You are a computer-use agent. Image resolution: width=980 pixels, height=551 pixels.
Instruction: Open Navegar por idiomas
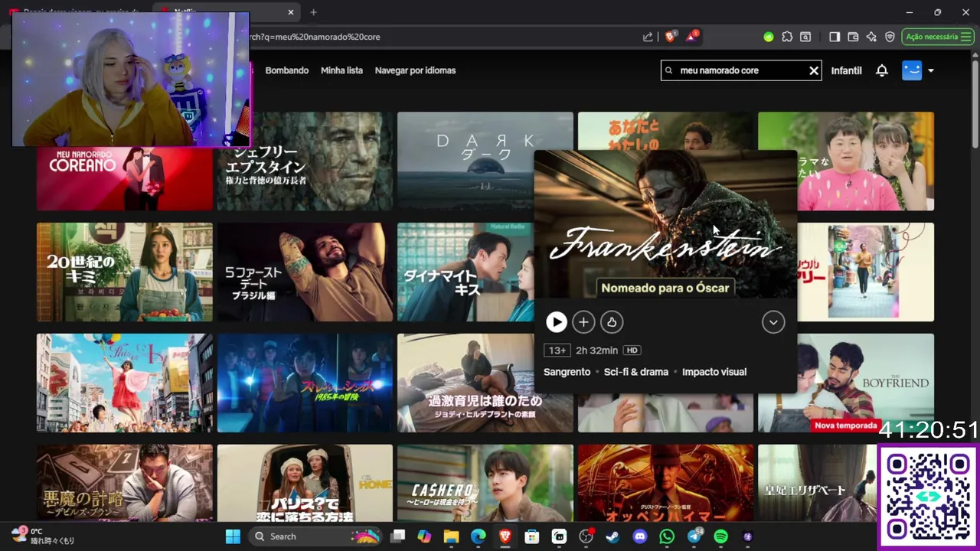coord(415,70)
